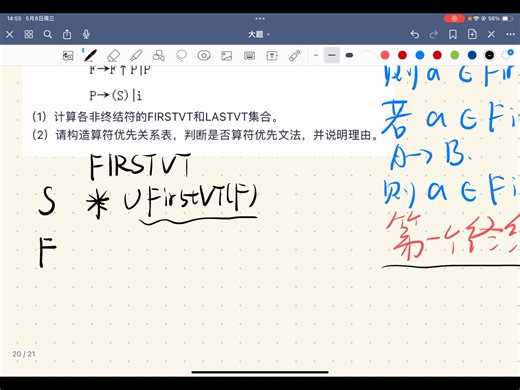Select the text box tool
Viewport: 520px width, 390px height.
coord(272,56)
